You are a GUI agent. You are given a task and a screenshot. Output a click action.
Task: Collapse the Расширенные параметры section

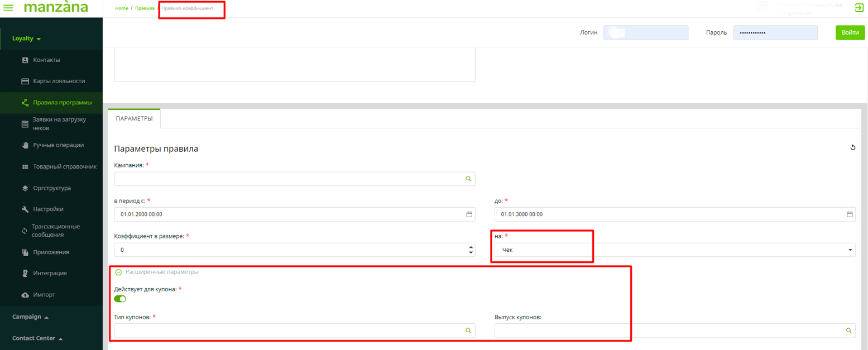(118, 272)
